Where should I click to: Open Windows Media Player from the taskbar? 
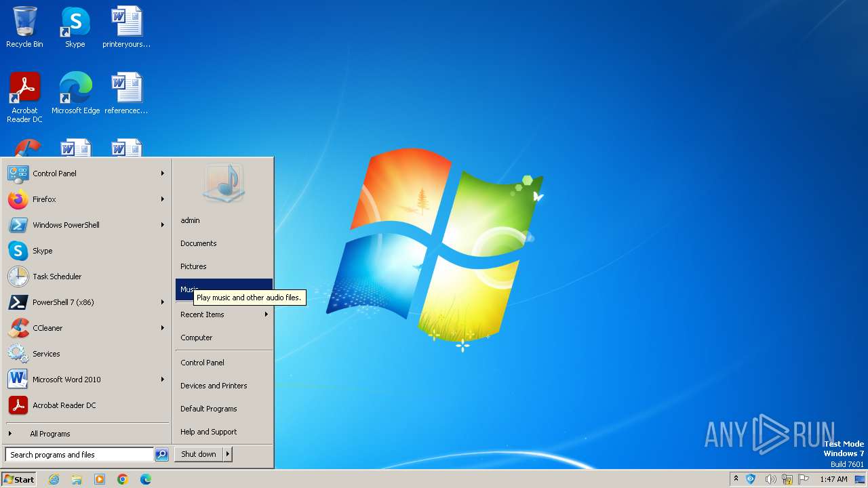100,479
